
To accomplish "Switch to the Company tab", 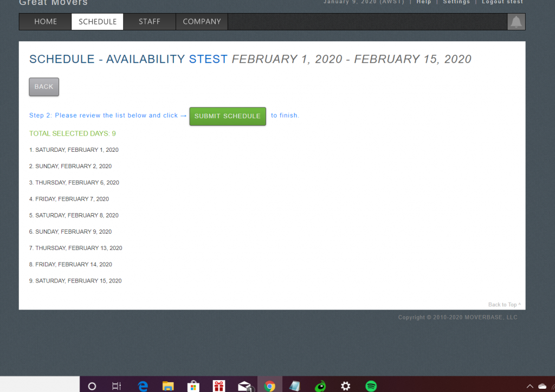I will (x=202, y=22).
